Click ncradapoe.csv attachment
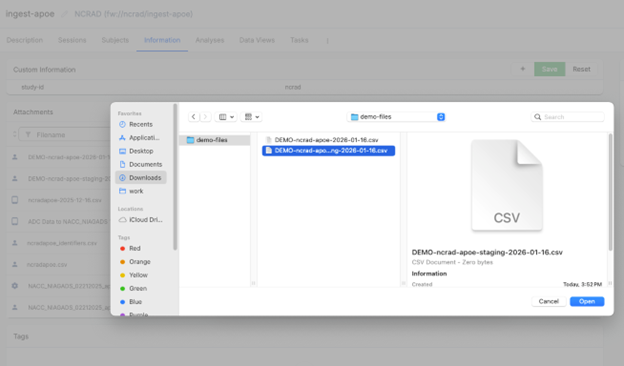Image resolution: width=624 pixels, height=366 pixels. point(47,265)
